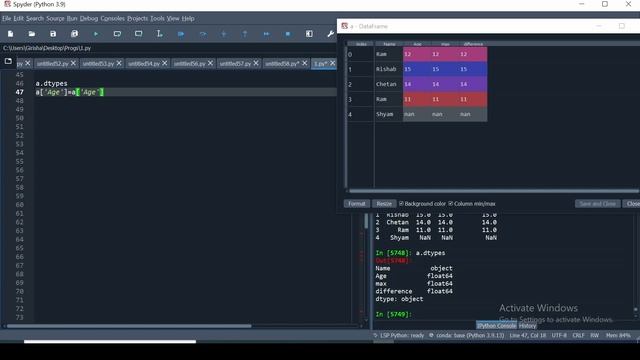Click the Save and Close button
The image size is (640, 360).
598,204
